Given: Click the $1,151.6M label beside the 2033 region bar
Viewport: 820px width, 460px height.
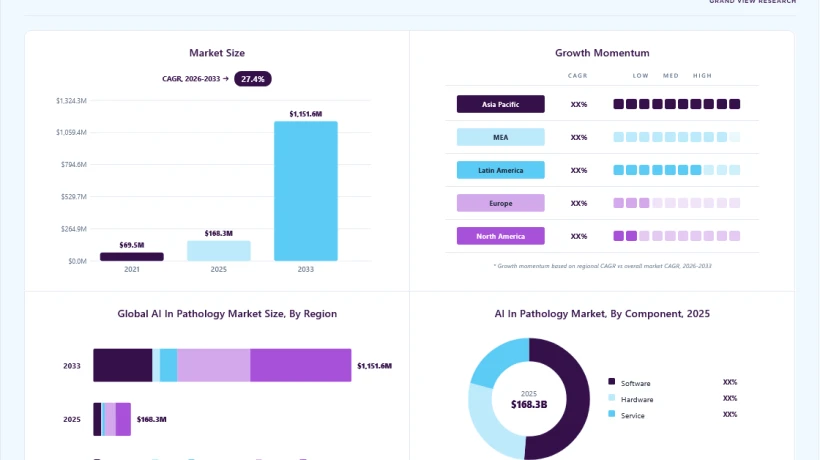Looking at the screenshot, I should pos(374,366).
